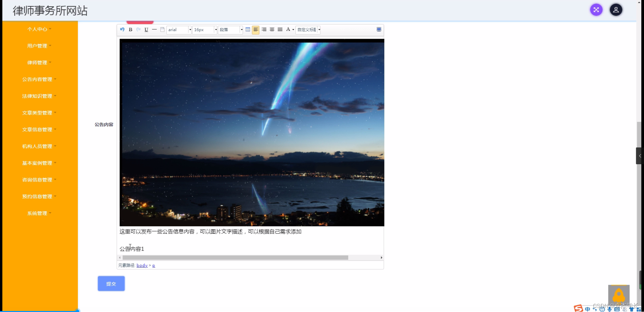Expand the 咨询信息管理 sidebar menu
This screenshot has width=644, height=312.
39,180
